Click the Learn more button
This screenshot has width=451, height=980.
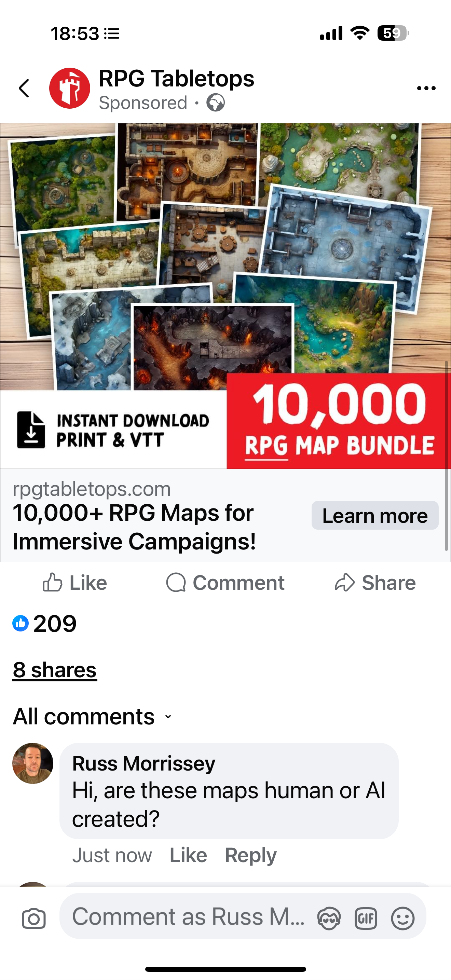click(375, 516)
